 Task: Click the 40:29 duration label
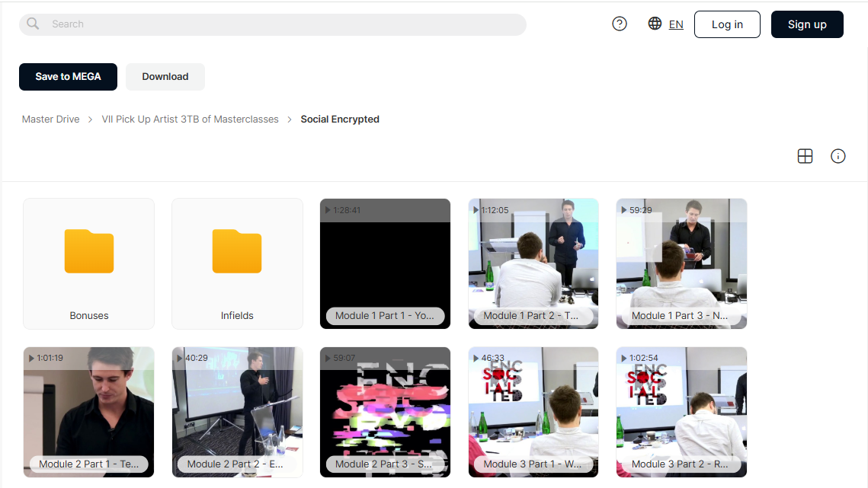197,358
